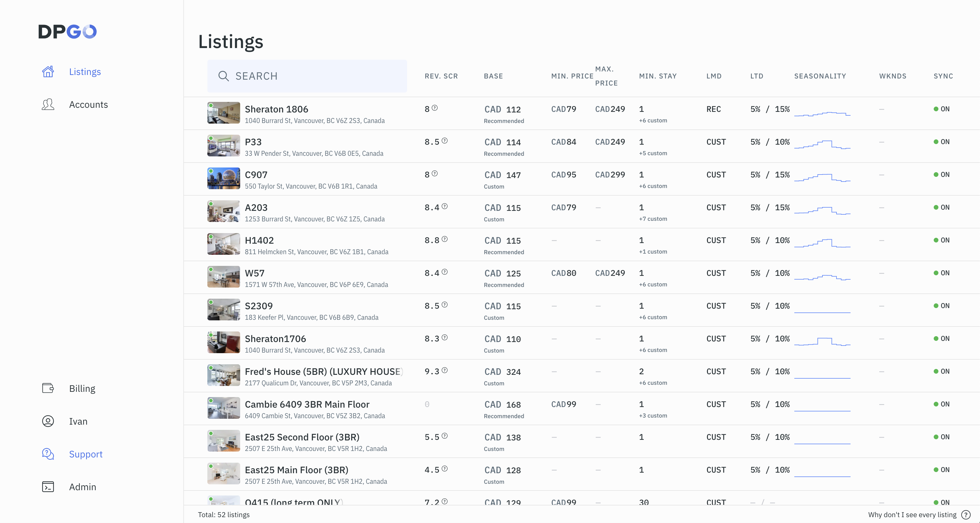Viewport: 980px width, 523px height.
Task: Click the Support chat bubble icon
Action: [48, 454]
